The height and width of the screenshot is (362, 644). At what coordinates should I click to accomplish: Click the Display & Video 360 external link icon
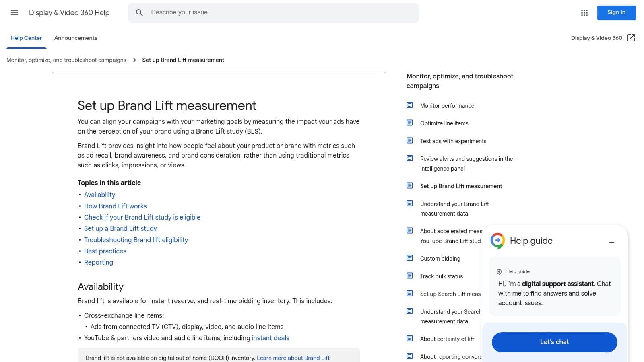(631, 38)
